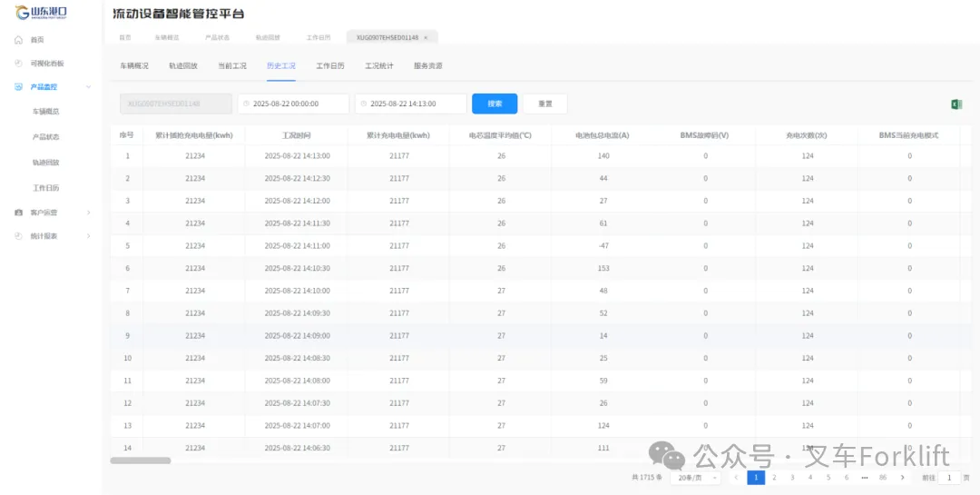The image size is (980, 495).
Task: Click the 统计报表 icon in sidebar
Action: pyautogui.click(x=19, y=236)
